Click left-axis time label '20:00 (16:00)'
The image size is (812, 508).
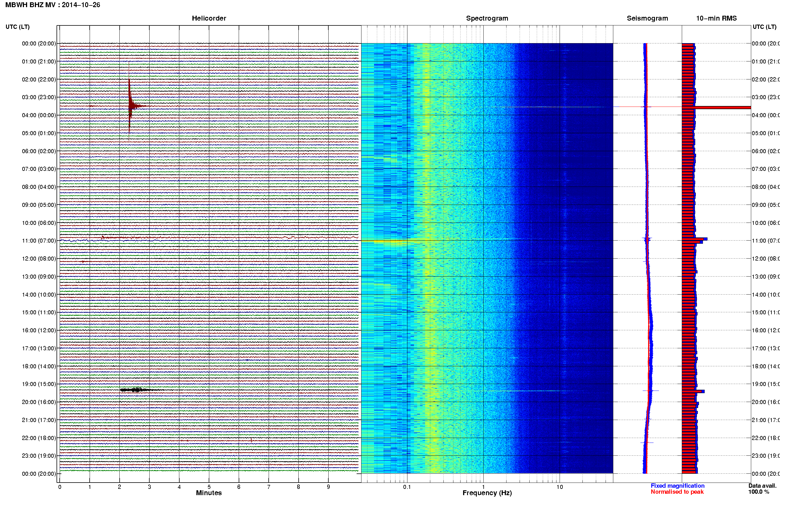click(x=39, y=402)
